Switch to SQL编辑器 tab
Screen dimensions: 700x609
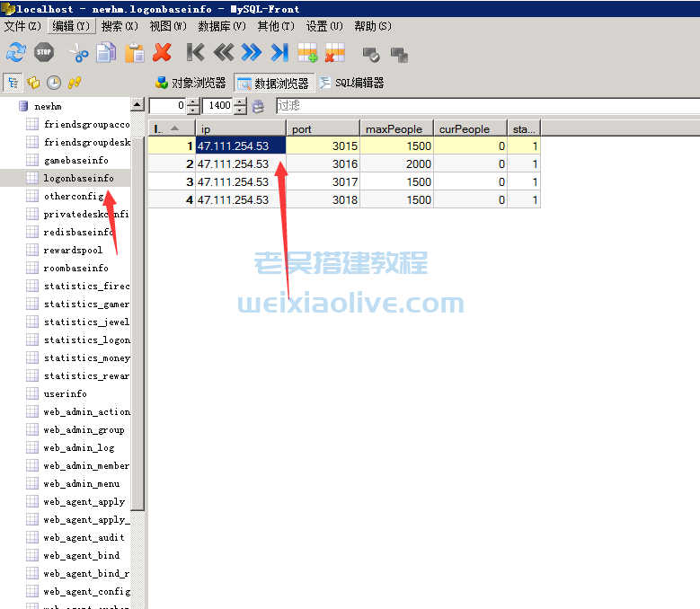pos(351,83)
